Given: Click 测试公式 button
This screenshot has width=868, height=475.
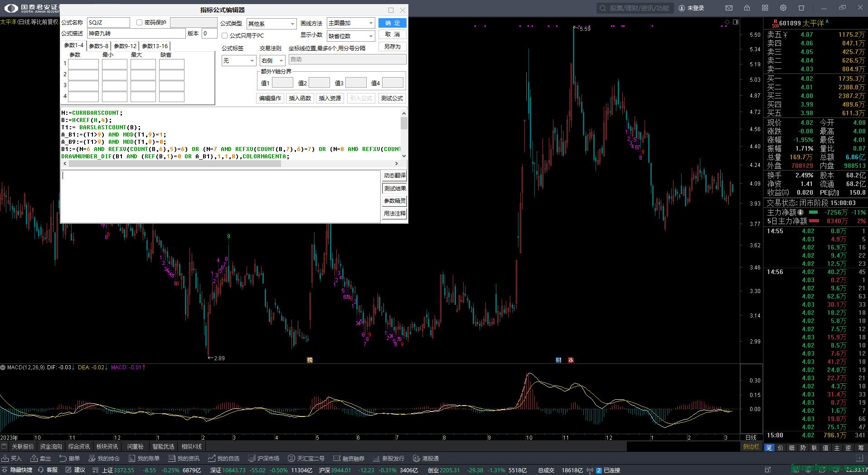Looking at the screenshot, I should (392, 98).
